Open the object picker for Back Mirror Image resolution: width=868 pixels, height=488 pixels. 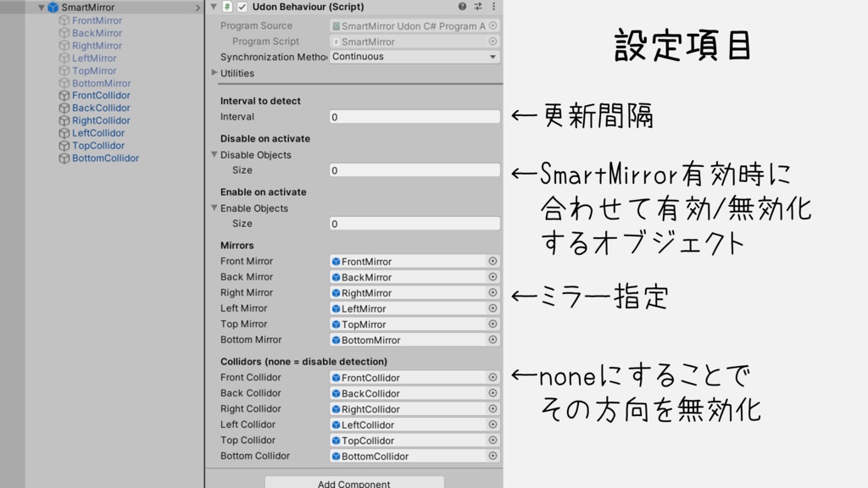[x=492, y=276]
